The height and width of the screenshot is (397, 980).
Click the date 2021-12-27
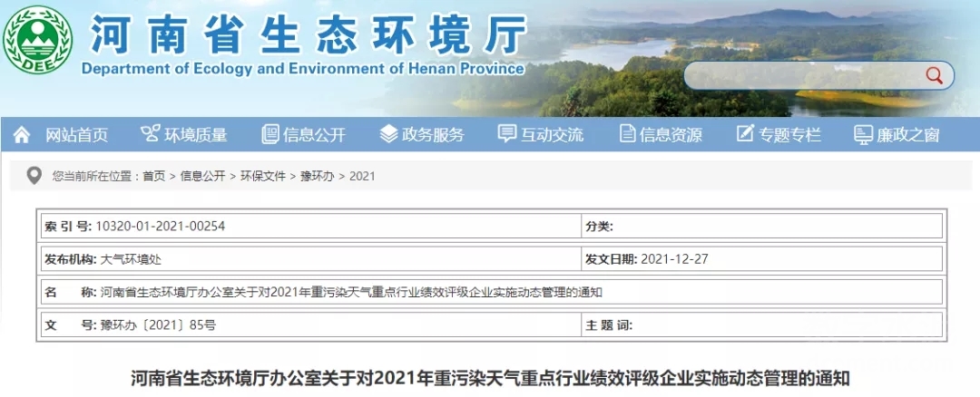tap(674, 259)
